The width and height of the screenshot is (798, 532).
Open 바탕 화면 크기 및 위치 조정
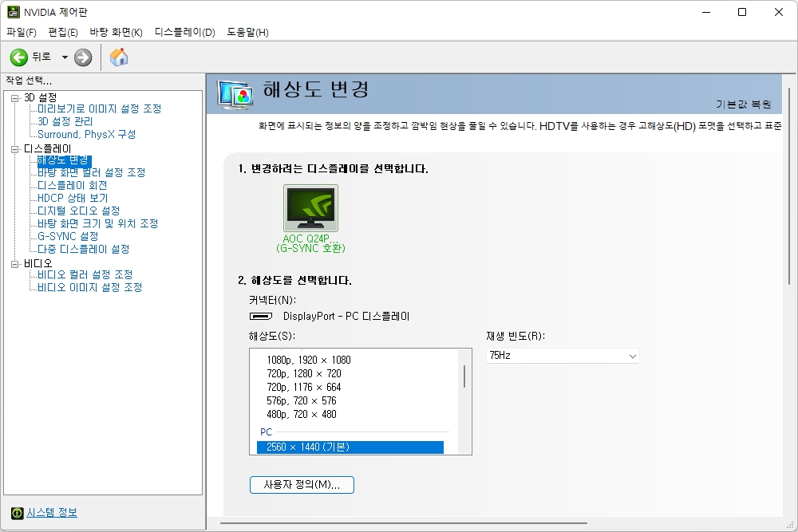(97, 224)
